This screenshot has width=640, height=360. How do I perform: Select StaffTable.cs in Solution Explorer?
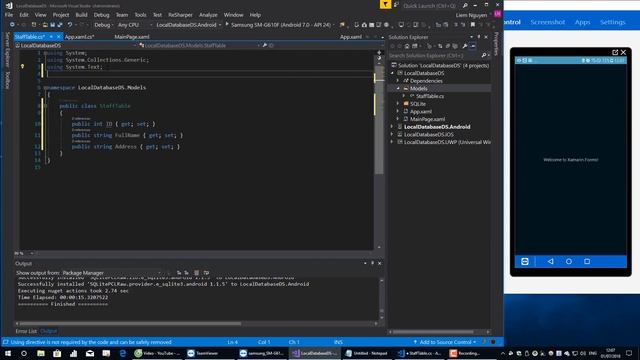pos(430,96)
